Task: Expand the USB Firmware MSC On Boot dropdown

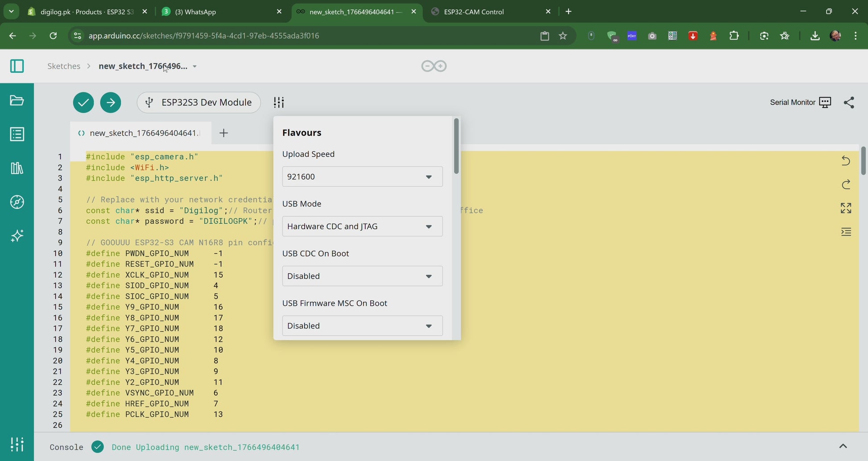Action: click(362, 326)
